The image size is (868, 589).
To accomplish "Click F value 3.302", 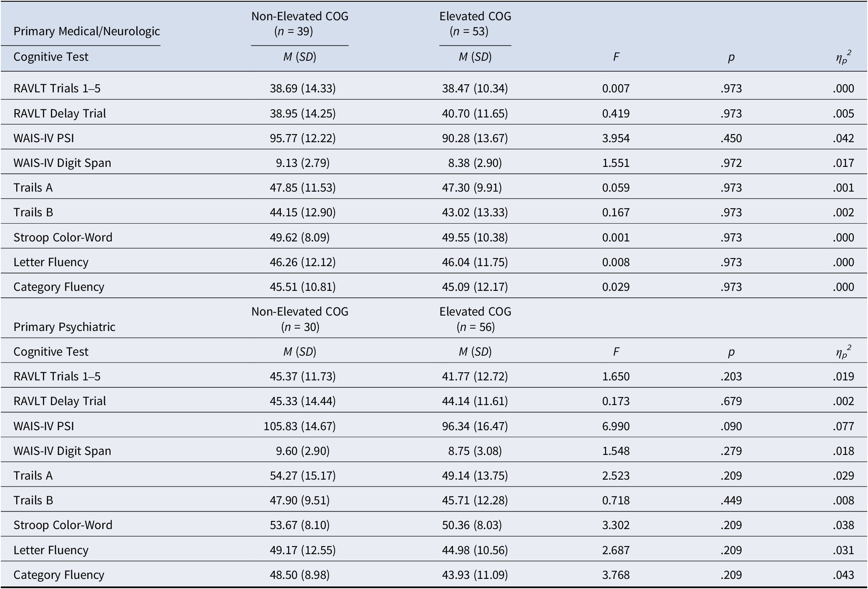I will click(616, 525).
